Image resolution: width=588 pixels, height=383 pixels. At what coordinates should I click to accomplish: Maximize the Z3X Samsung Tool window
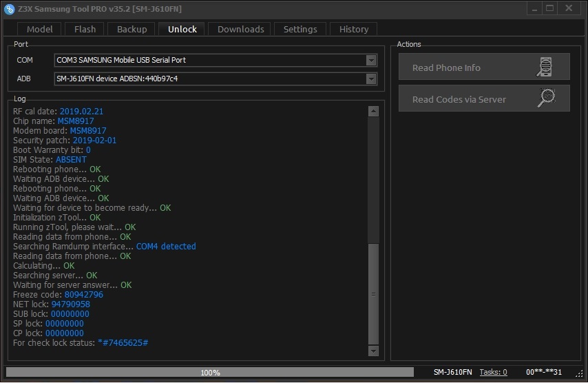coord(549,8)
